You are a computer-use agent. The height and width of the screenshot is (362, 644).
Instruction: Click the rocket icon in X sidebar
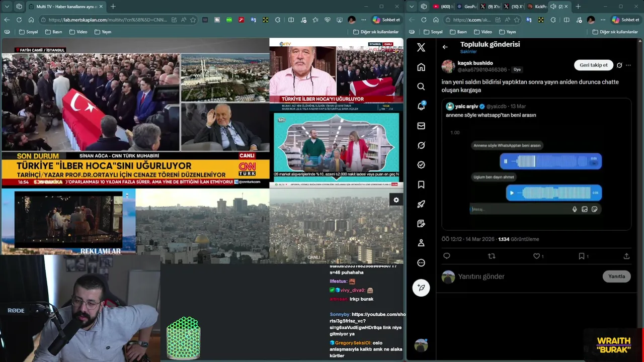pyautogui.click(x=421, y=204)
